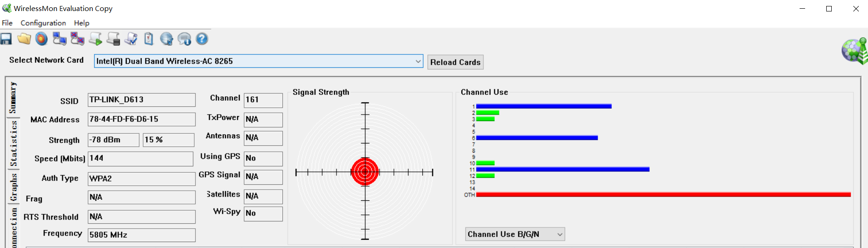Click the connect computers toolbar icon
868x248 pixels.
(x=59, y=39)
